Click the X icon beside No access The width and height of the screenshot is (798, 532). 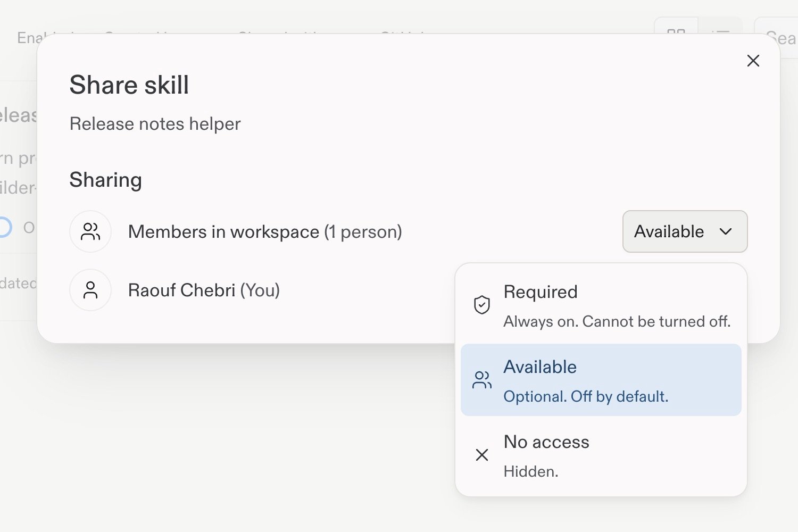pos(482,455)
